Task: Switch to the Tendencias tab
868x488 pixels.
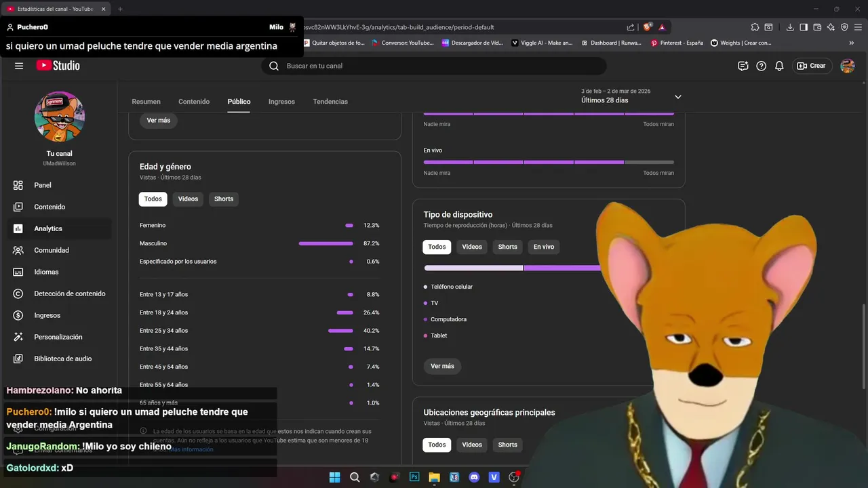Action: point(330,102)
